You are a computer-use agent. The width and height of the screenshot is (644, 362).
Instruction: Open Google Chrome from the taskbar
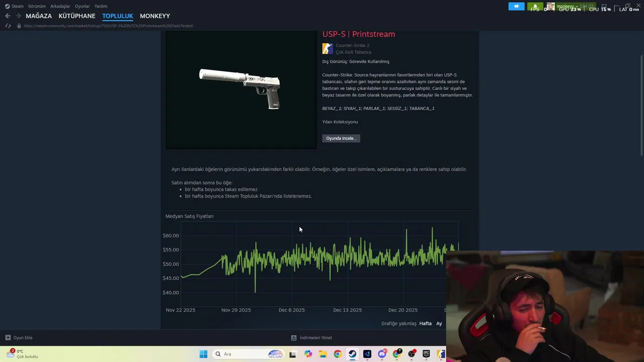pos(338,354)
